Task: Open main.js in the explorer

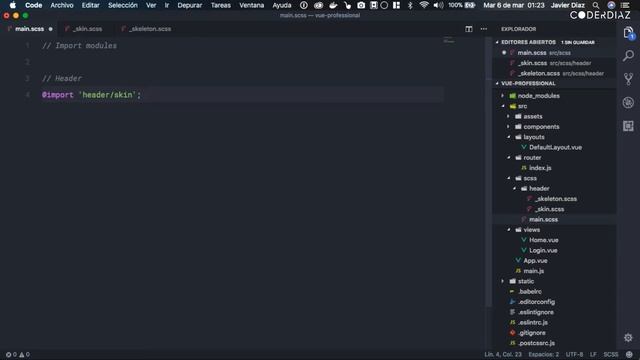Action: coord(533,271)
